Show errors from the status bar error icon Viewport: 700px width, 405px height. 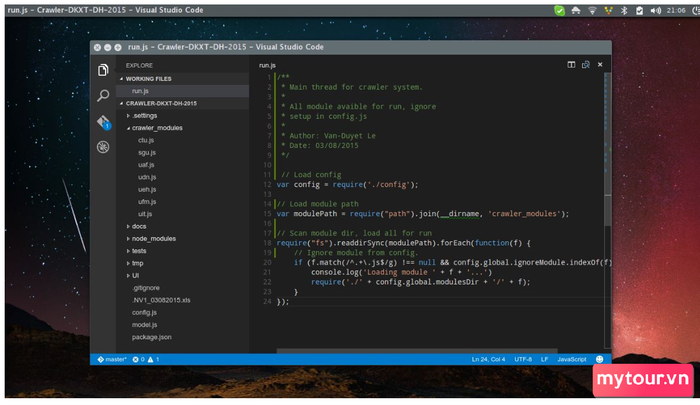pos(138,359)
